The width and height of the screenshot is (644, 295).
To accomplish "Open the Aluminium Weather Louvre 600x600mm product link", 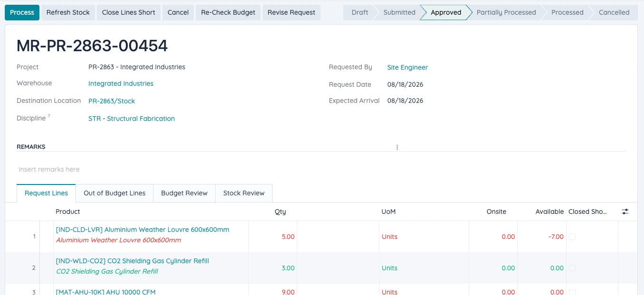I will click(x=142, y=230).
